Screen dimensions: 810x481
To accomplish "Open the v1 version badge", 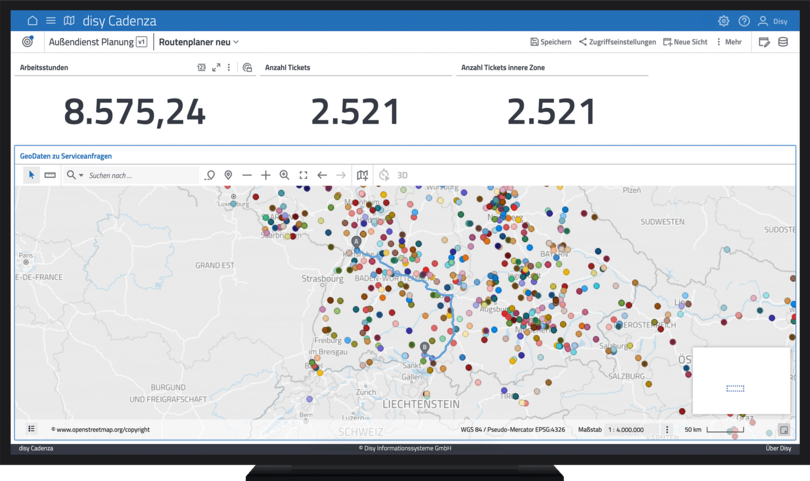I will click(x=142, y=42).
